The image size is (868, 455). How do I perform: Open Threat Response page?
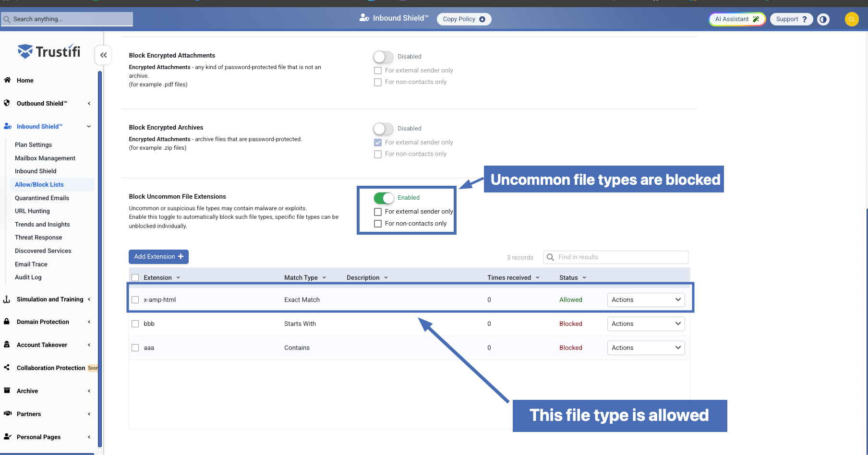coord(38,237)
